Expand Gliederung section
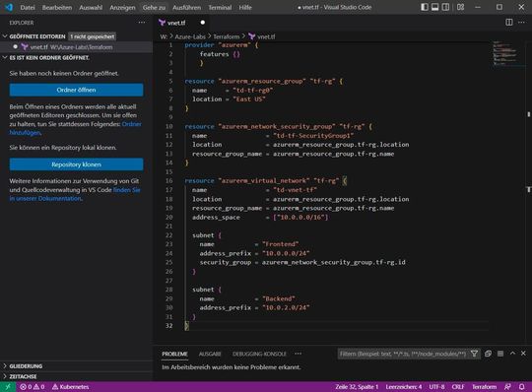Image resolution: width=532 pixels, height=392 pixels. tap(26, 366)
